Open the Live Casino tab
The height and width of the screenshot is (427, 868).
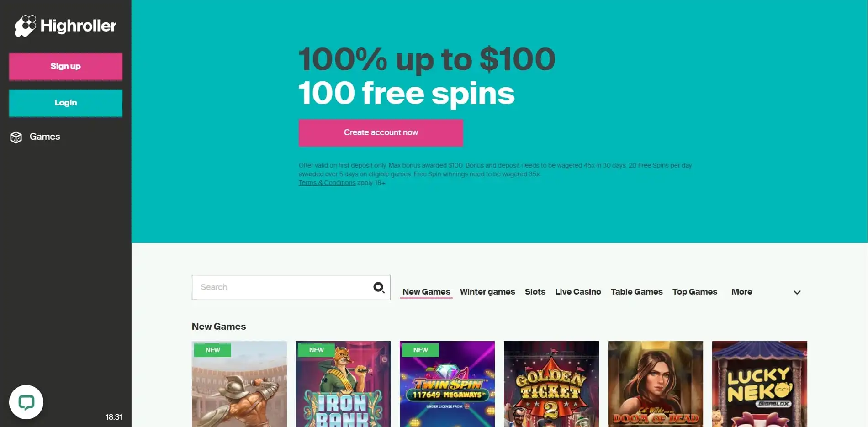tap(578, 292)
